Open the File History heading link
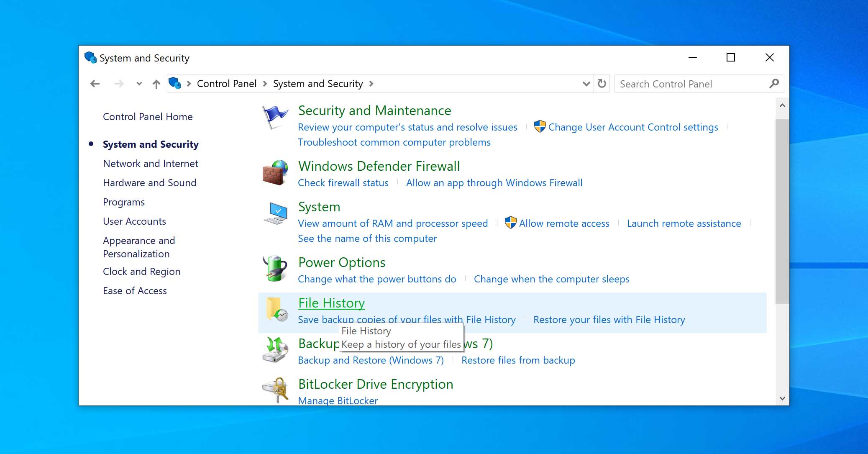The image size is (868, 454). click(x=331, y=303)
